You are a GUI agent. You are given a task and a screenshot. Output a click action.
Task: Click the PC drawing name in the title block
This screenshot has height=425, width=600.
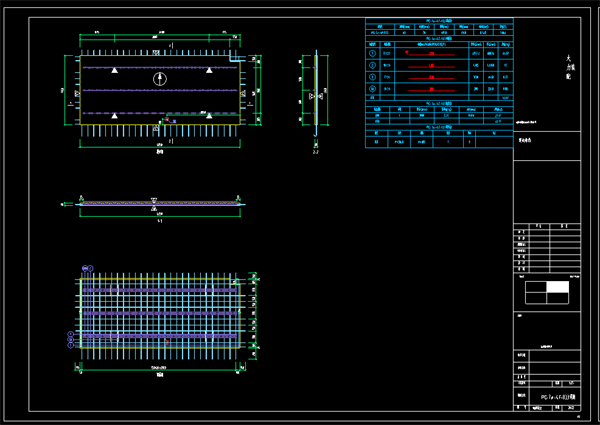pos(558,397)
